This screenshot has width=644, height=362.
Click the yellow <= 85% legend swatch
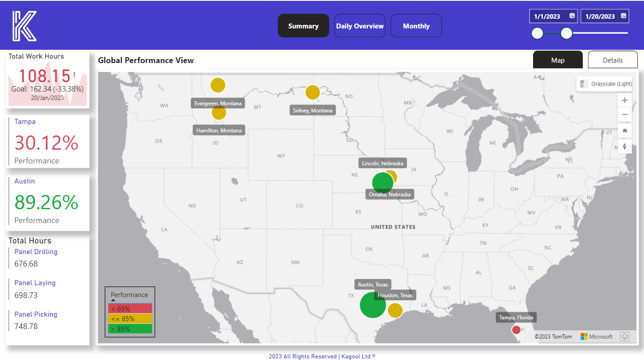[x=130, y=318]
